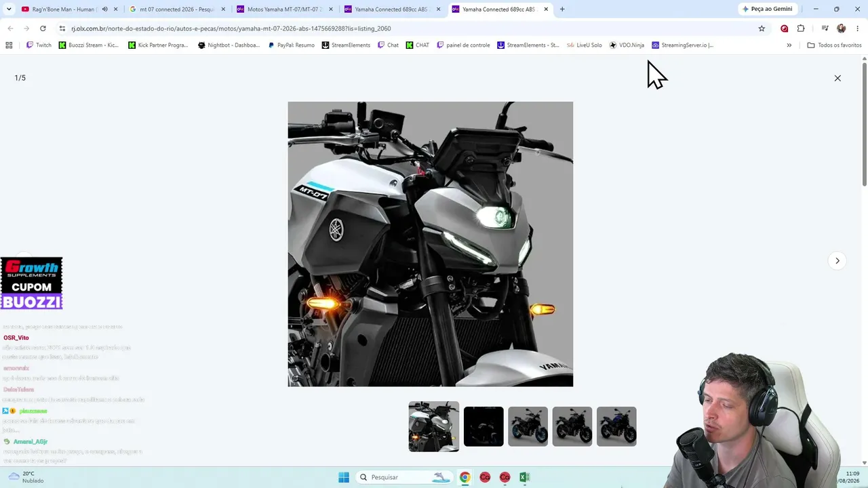Open the apps grid in bookmarks bar

[9, 45]
